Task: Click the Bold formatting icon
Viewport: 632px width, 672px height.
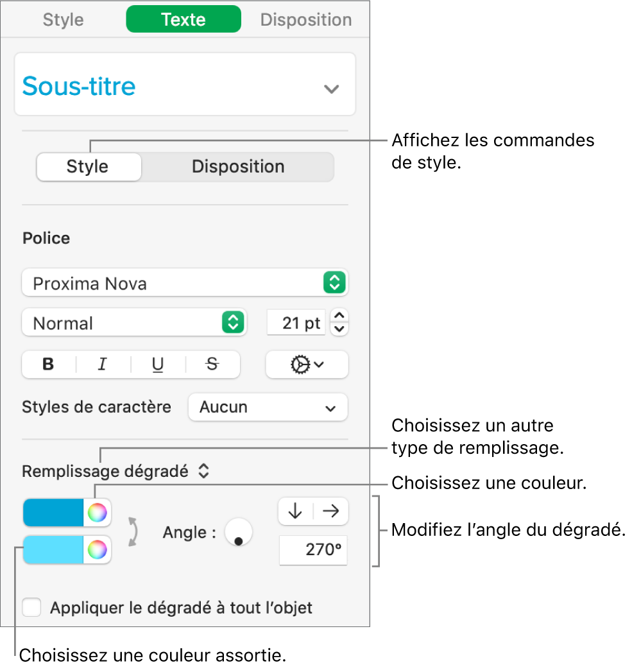Action: click(48, 365)
